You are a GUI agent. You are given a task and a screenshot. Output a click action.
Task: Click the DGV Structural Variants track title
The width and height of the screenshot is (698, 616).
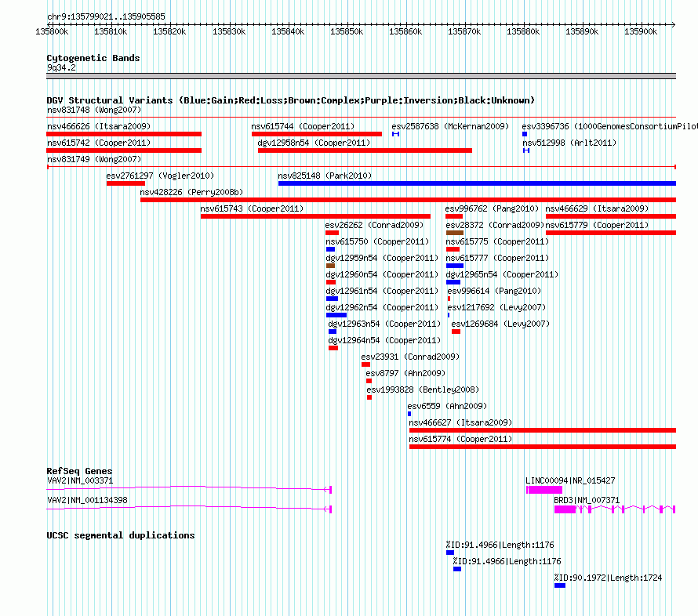tap(291, 100)
